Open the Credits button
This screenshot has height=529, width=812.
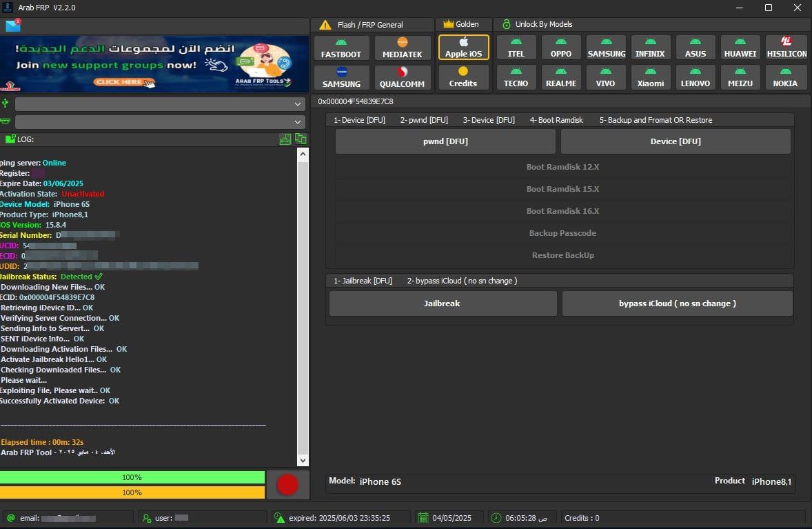click(x=463, y=78)
